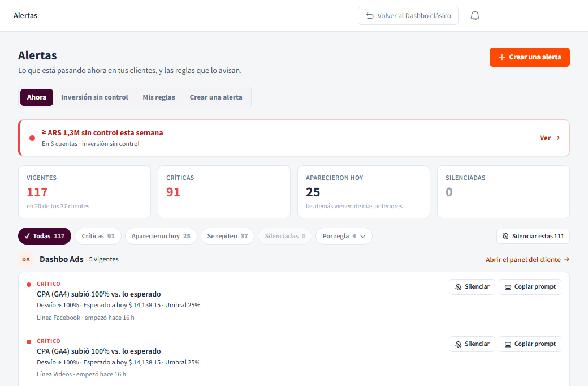Click En 6 cuentas · Inversión sin control text

tap(90, 144)
